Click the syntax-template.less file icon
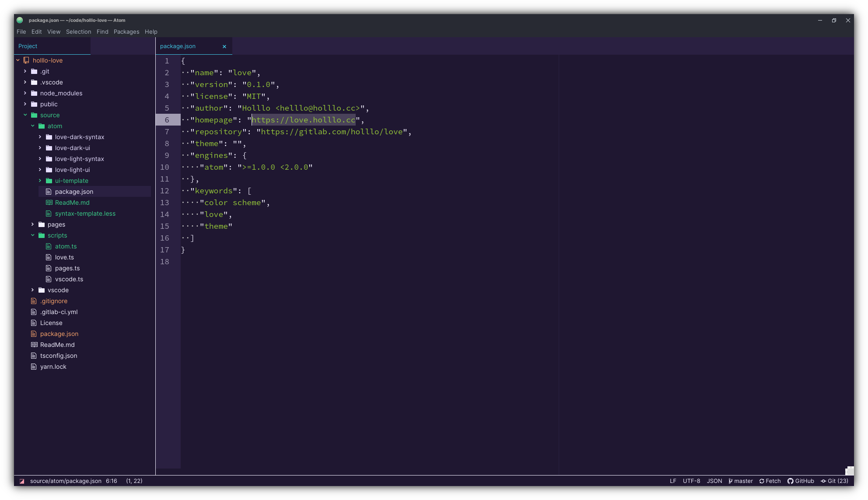The height and width of the screenshot is (500, 868). point(49,213)
